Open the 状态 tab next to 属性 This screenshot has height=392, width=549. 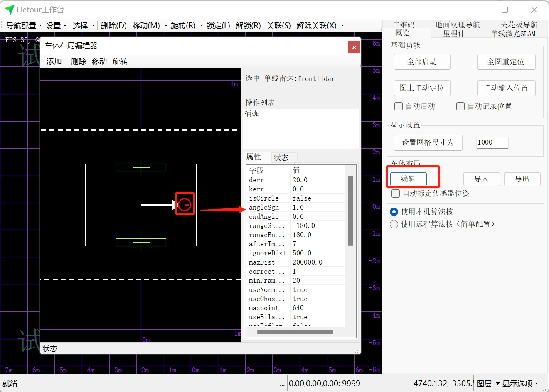tap(281, 157)
